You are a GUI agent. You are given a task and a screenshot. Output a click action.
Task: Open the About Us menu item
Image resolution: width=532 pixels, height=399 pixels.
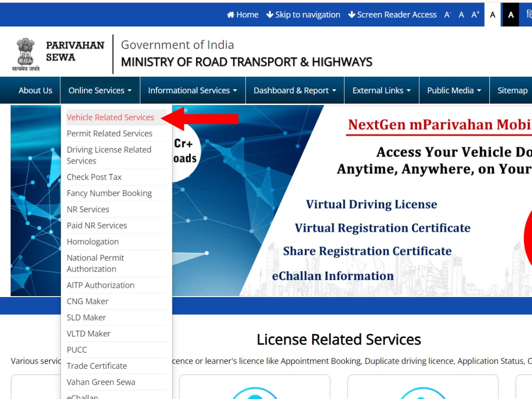pos(35,90)
